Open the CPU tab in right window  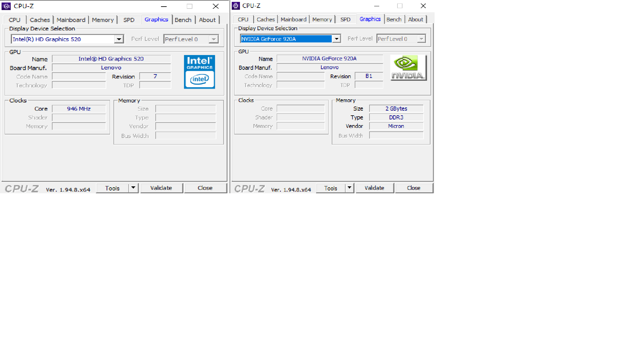pos(243,19)
